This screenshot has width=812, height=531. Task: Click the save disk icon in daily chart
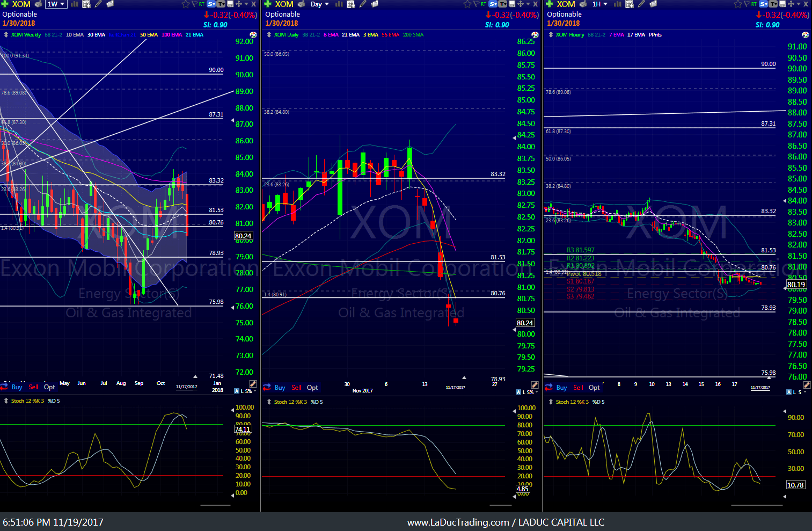pos(512,4)
